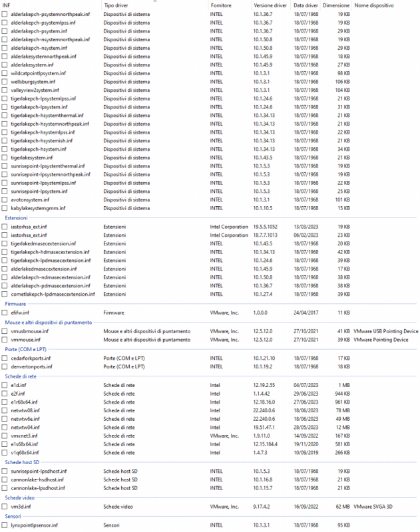420x532 pixels.
Task: Check the alderlakepch-psystemnorthpeak.inf checkbox
Action: pos(5,14)
